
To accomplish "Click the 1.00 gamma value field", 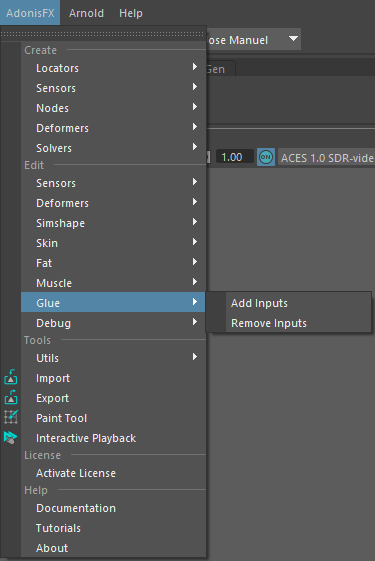I will point(234,157).
